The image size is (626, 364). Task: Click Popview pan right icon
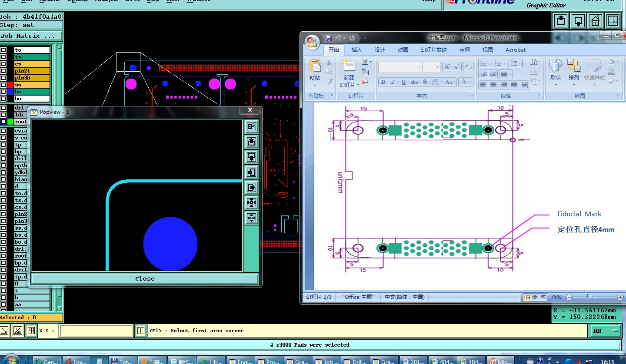coord(251,187)
